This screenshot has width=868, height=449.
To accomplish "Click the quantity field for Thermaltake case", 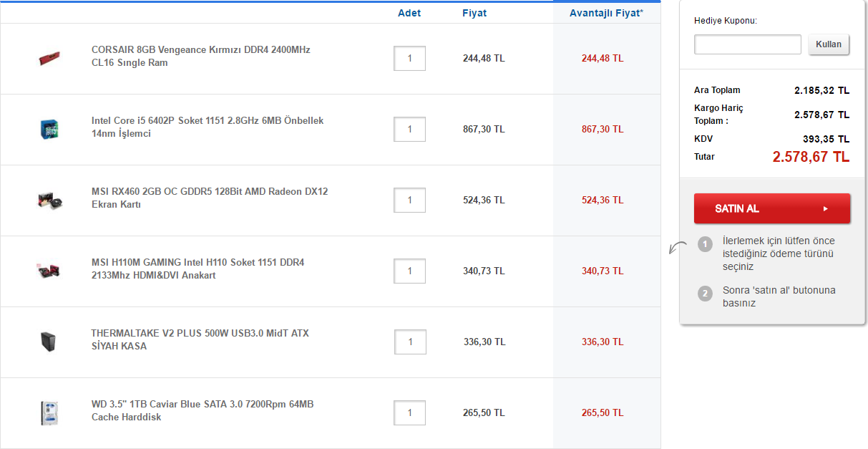I will click(x=410, y=342).
